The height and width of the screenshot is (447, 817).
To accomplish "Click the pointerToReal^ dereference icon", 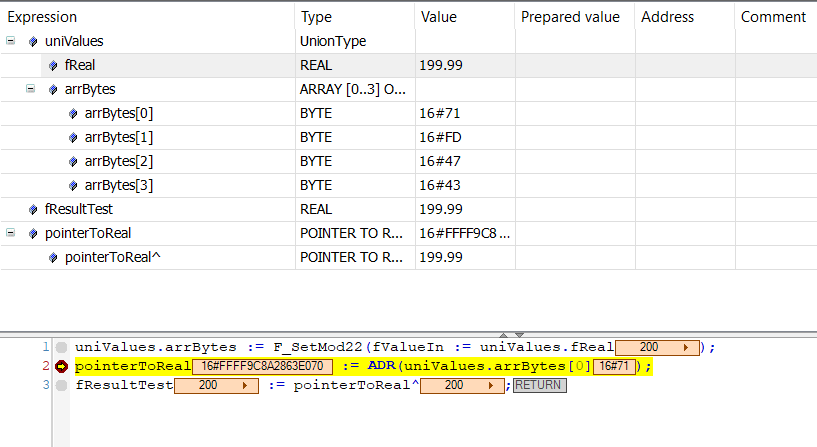I will click(x=53, y=257).
